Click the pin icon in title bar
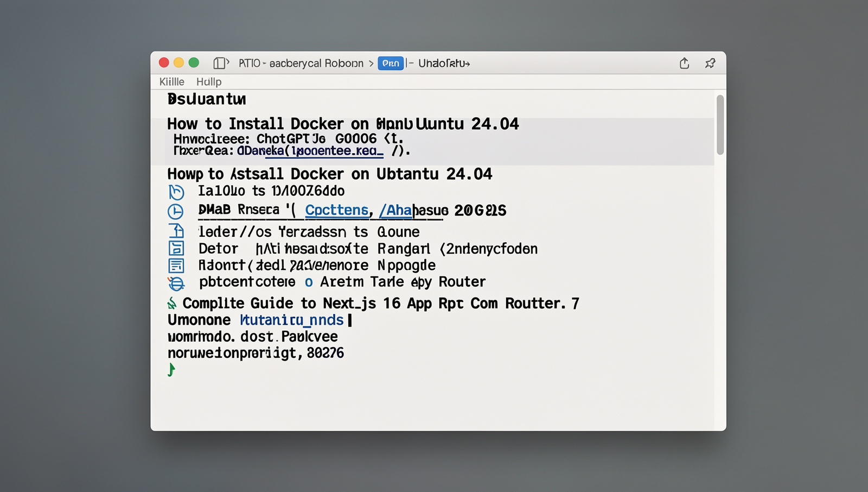This screenshot has width=868, height=492. 710,63
